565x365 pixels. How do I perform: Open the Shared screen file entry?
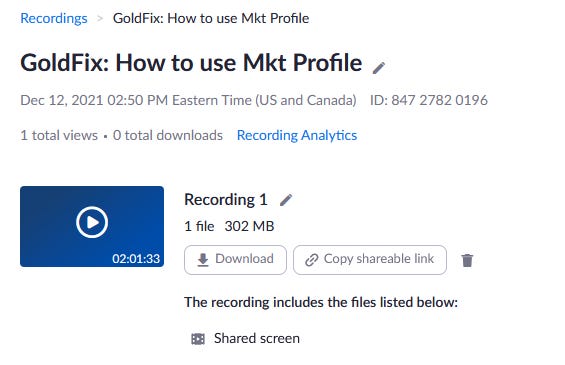(257, 338)
